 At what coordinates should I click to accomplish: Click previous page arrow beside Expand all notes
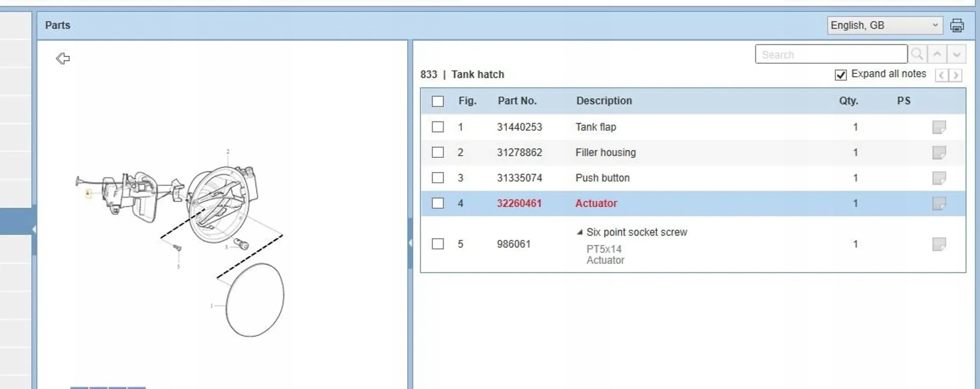(942, 75)
